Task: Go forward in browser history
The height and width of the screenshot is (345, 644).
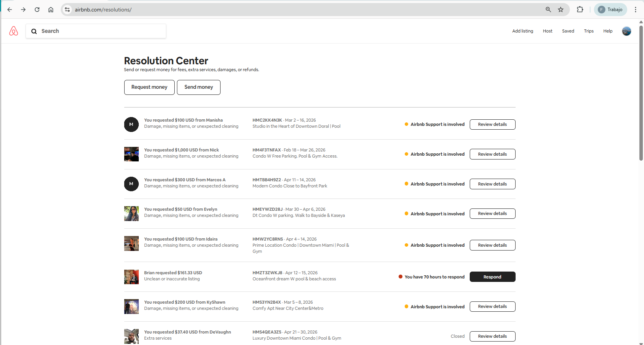Action: point(23,10)
